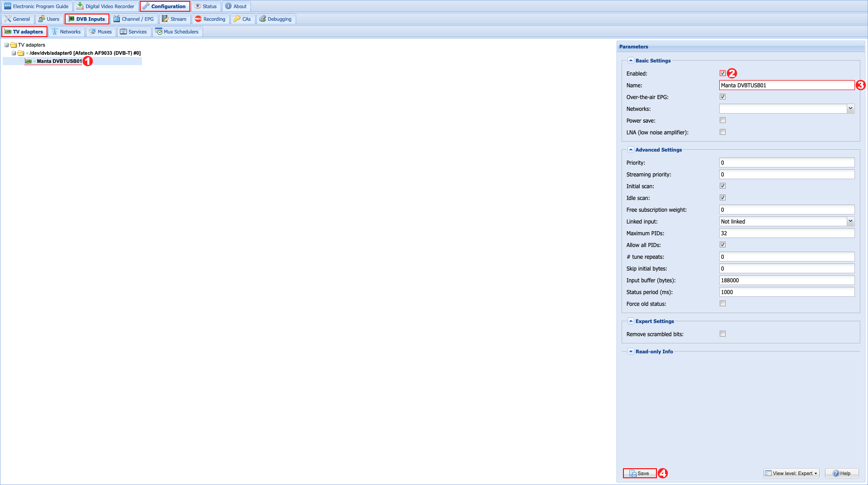The image size is (868, 485).
Task: Toggle the Enabled checkbox
Action: coord(722,73)
